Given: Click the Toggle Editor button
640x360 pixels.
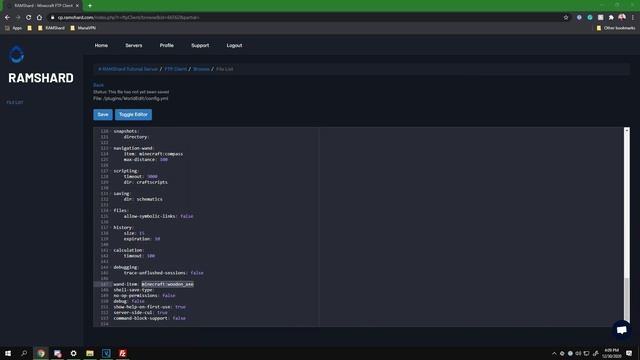Looking at the screenshot, I should 133,115.
